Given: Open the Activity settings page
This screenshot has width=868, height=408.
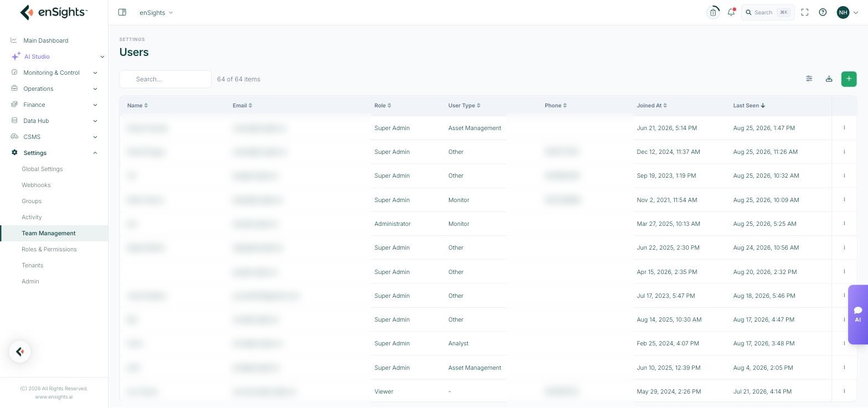Looking at the screenshot, I should click(32, 217).
